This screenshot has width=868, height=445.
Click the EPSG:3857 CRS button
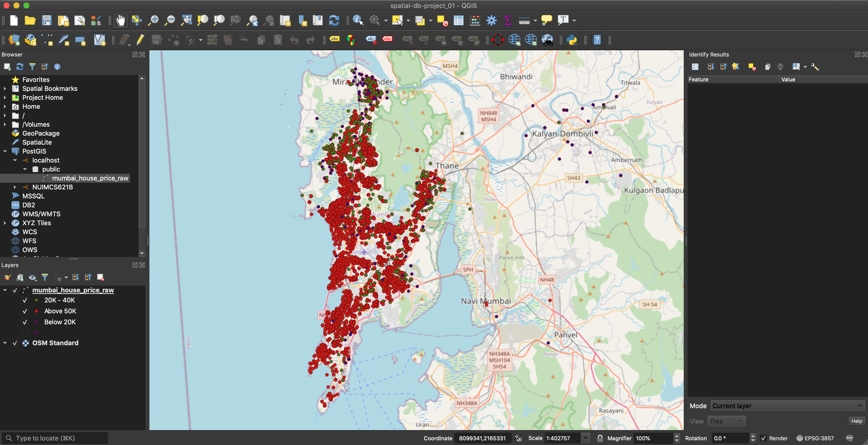click(815, 438)
